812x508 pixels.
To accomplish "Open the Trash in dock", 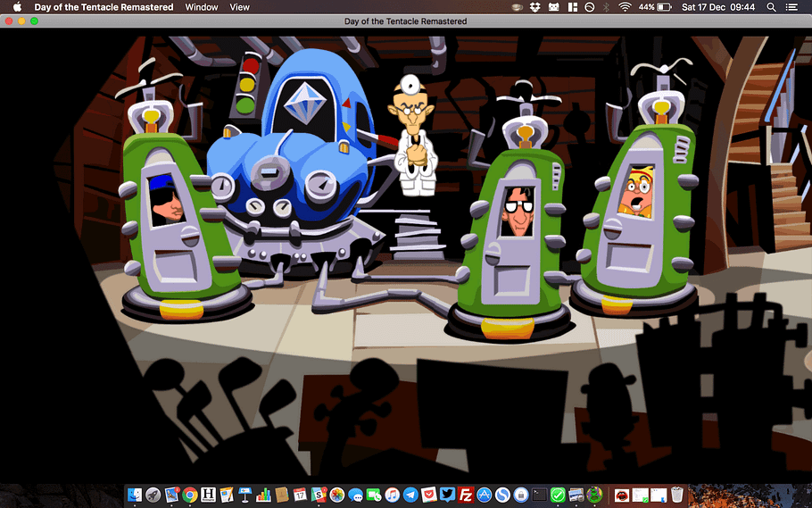I will tap(677, 495).
